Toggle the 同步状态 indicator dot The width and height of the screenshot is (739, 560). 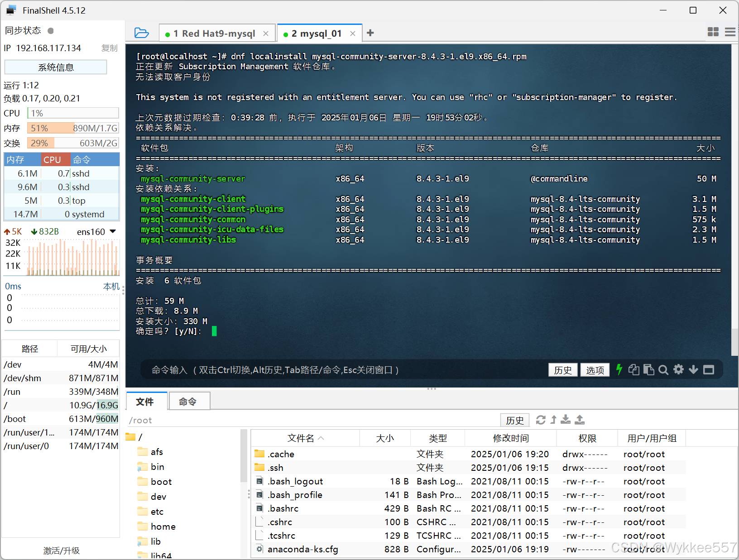50,30
